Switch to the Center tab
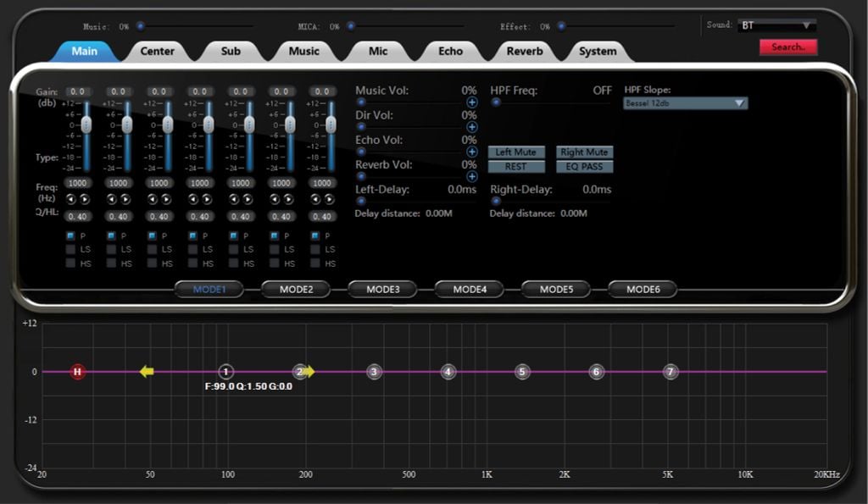 pos(157,51)
